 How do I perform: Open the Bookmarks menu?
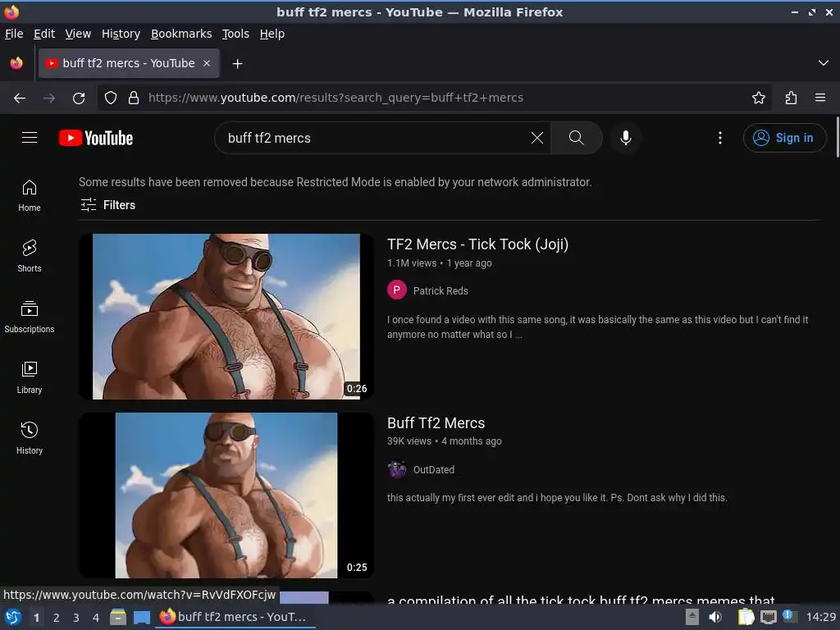coord(181,34)
